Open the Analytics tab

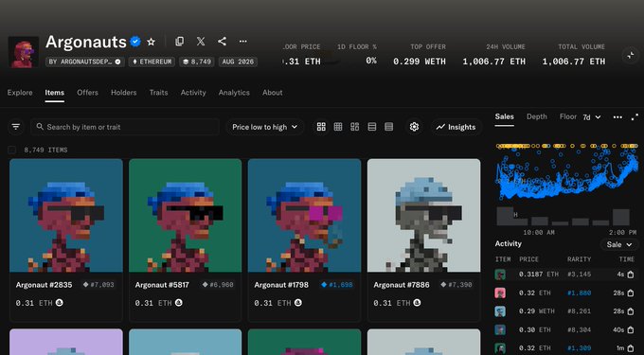tap(234, 93)
